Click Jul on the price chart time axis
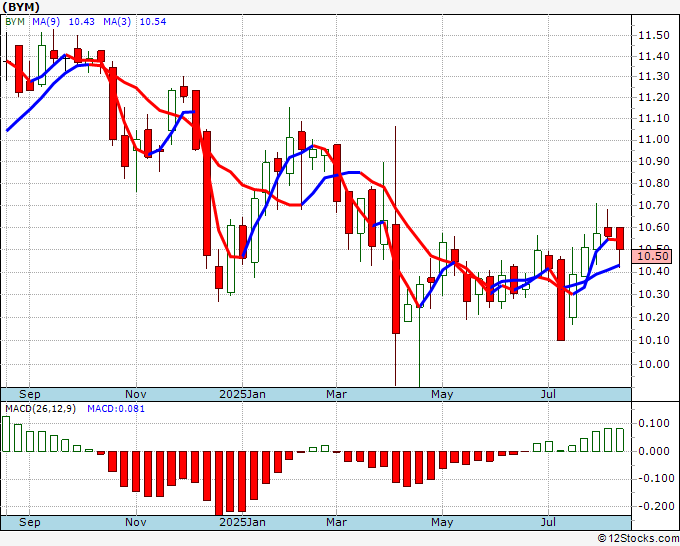This screenshot has height=546, width=680. coord(548,394)
